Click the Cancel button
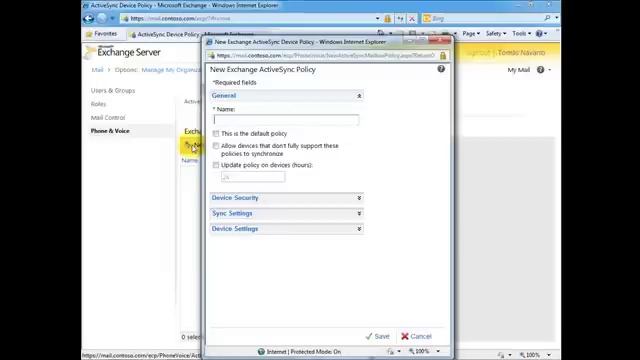 pyautogui.click(x=416, y=336)
